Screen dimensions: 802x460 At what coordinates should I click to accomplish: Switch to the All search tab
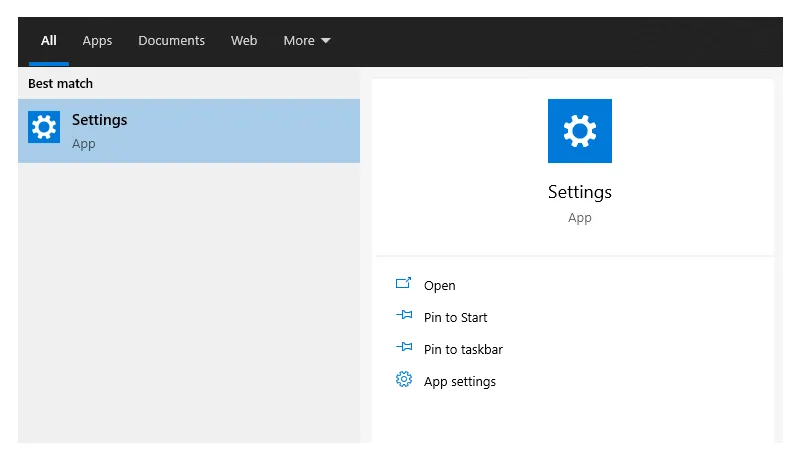coord(49,41)
